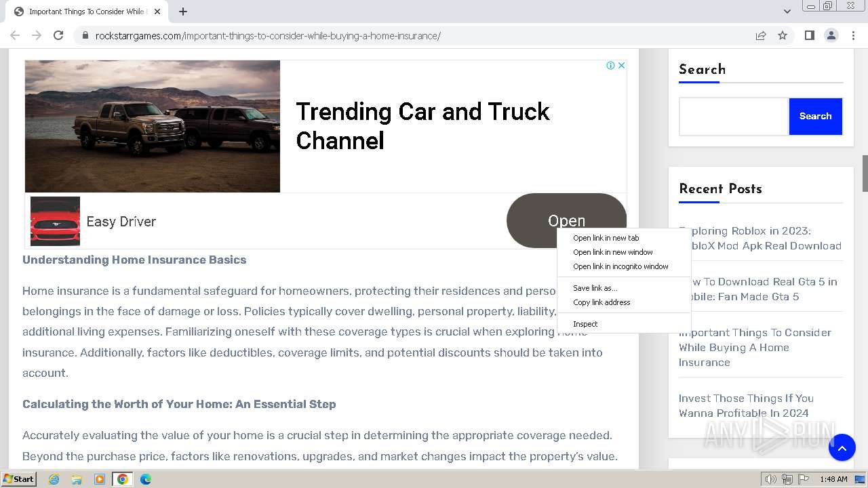
Task: Click the Chrome taskbar icon
Action: (x=123, y=479)
